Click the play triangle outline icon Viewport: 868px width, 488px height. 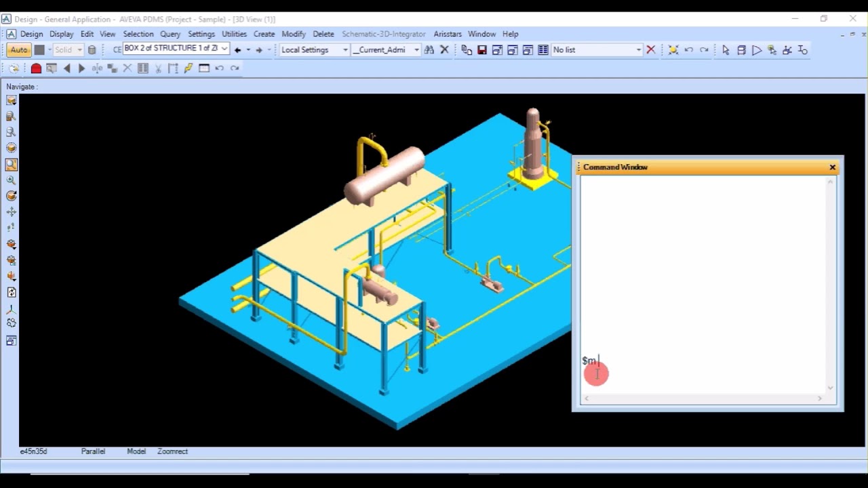click(757, 50)
